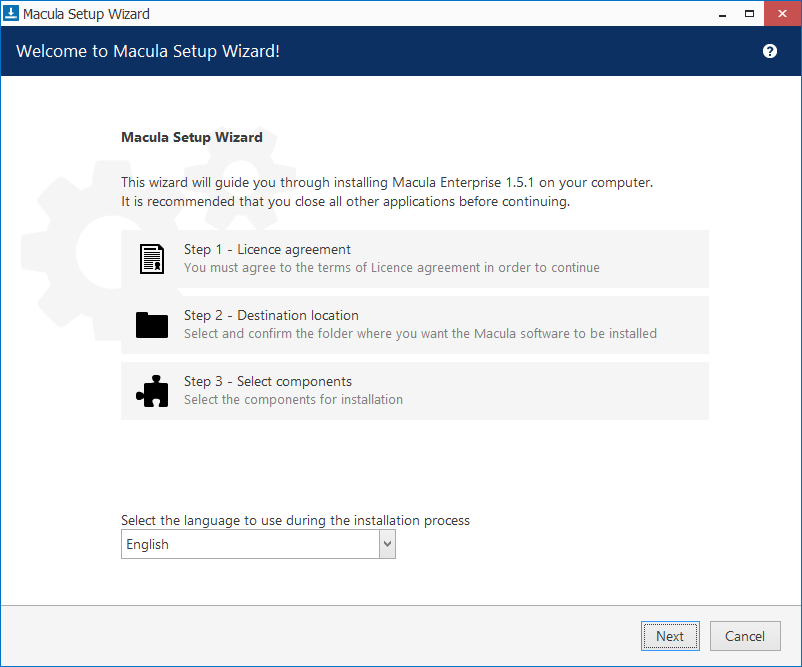Click 'Select the language to use' label
Image resolution: width=802 pixels, height=667 pixels.
pyautogui.click(x=295, y=521)
